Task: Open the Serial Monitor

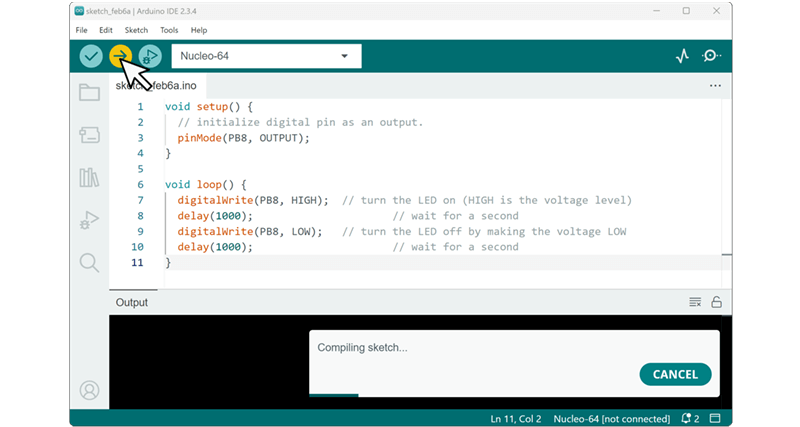Action: (711, 56)
